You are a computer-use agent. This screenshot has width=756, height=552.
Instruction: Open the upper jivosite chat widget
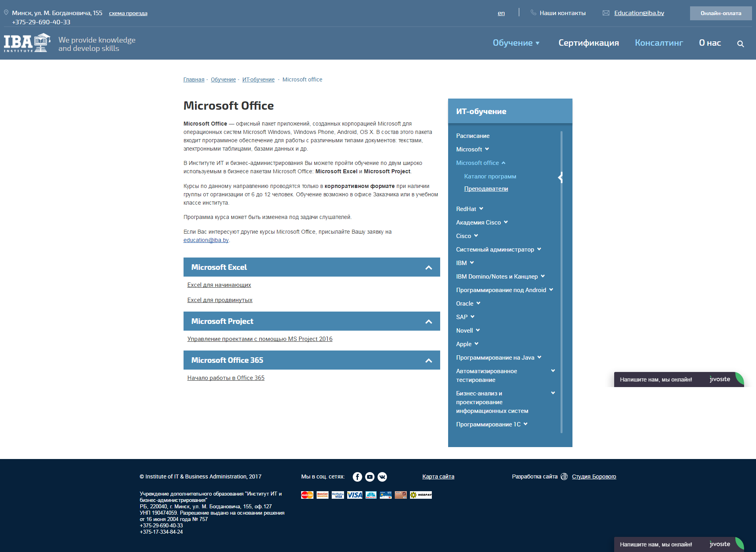pyautogui.click(x=679, y=380)
